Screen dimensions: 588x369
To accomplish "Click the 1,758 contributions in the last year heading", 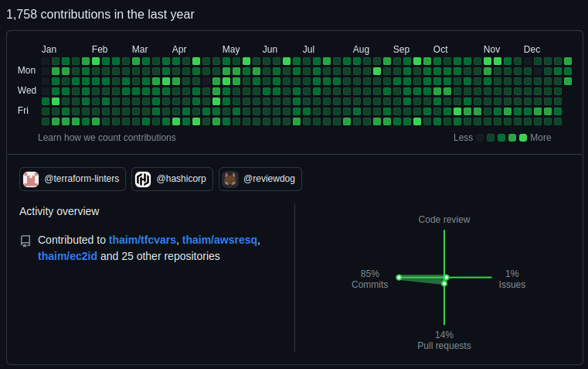I will (x=100, y=14).
